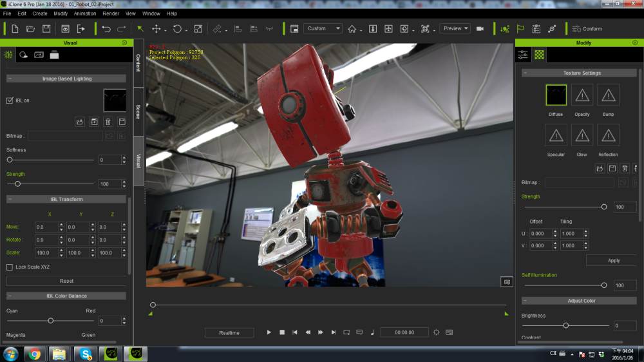Click the camera icon beside Preview
The width and height of the screenshot is (644, 362).
pyautogui.click(x=480, y=28)
